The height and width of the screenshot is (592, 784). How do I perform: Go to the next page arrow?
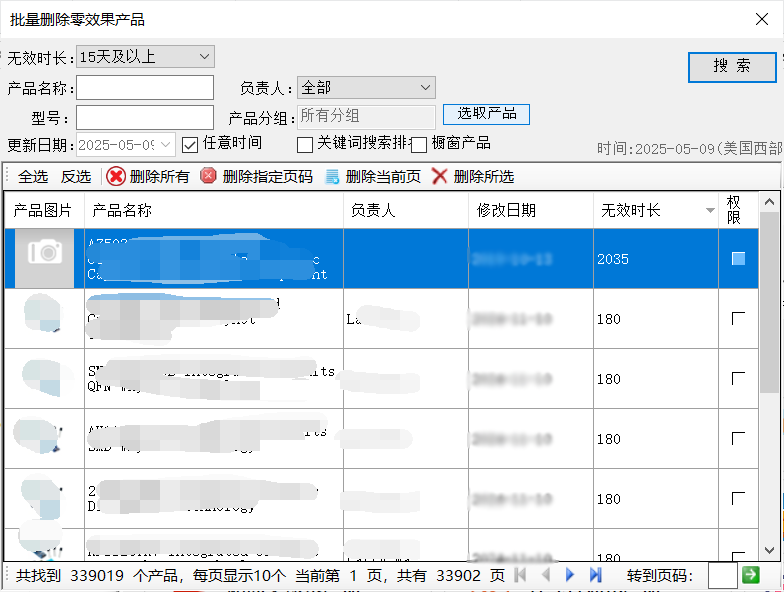pos(570,575)
